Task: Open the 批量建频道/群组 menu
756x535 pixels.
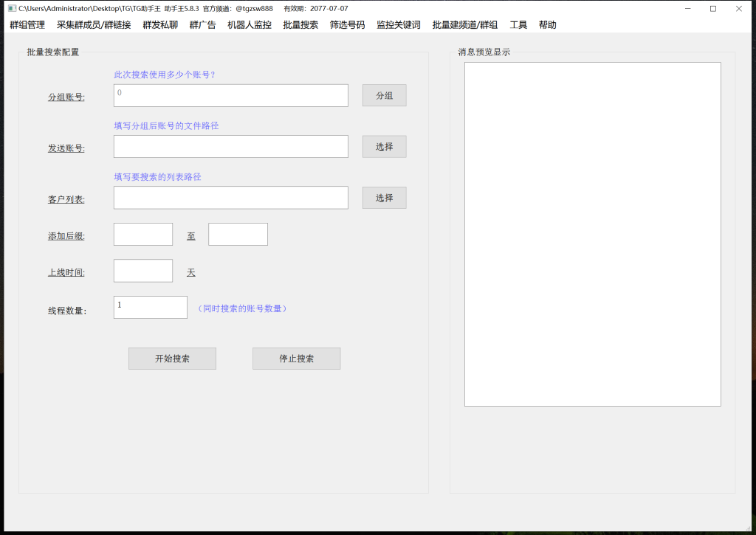Action: [x=465, y=25]
